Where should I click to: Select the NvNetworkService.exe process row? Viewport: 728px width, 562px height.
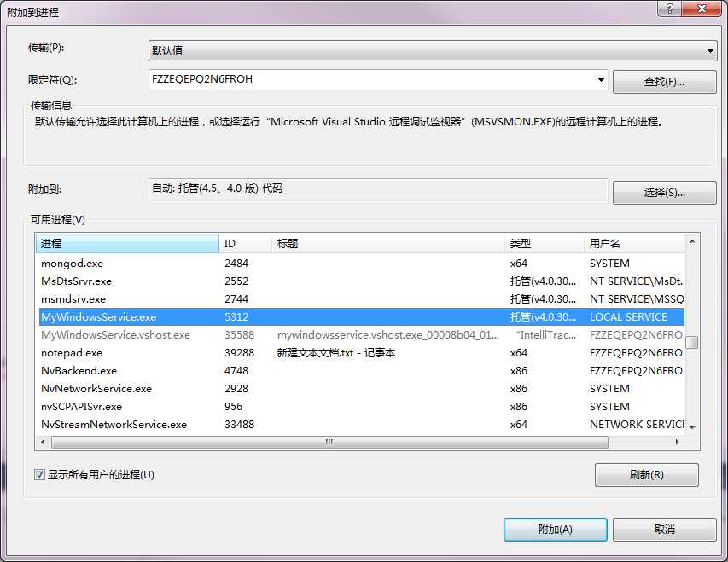coord(362,388)
